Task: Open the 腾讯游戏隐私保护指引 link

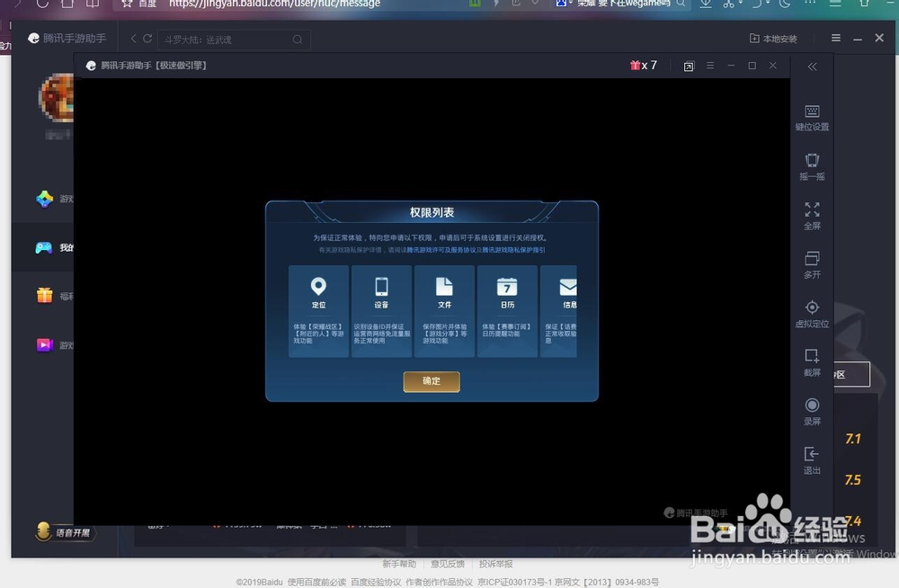Action: pos(513,250)
